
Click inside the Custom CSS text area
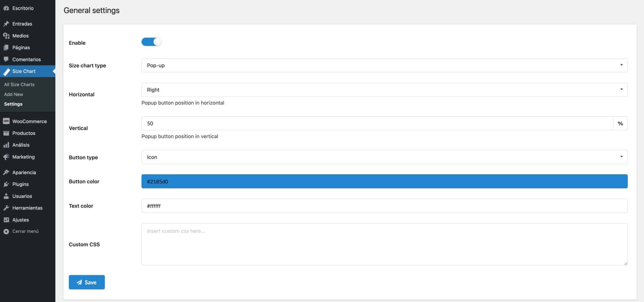(x=384, y=244)
